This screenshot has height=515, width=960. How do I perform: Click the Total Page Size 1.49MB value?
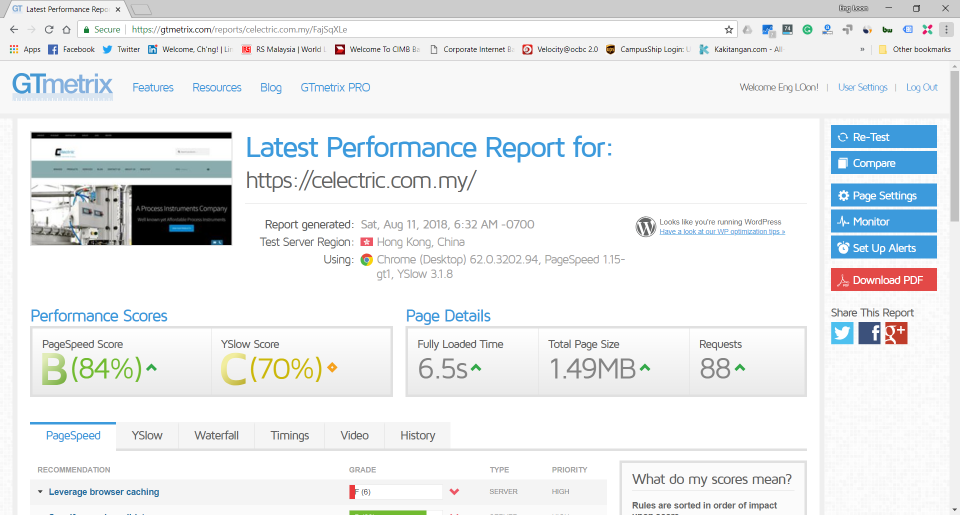point(592,369)
